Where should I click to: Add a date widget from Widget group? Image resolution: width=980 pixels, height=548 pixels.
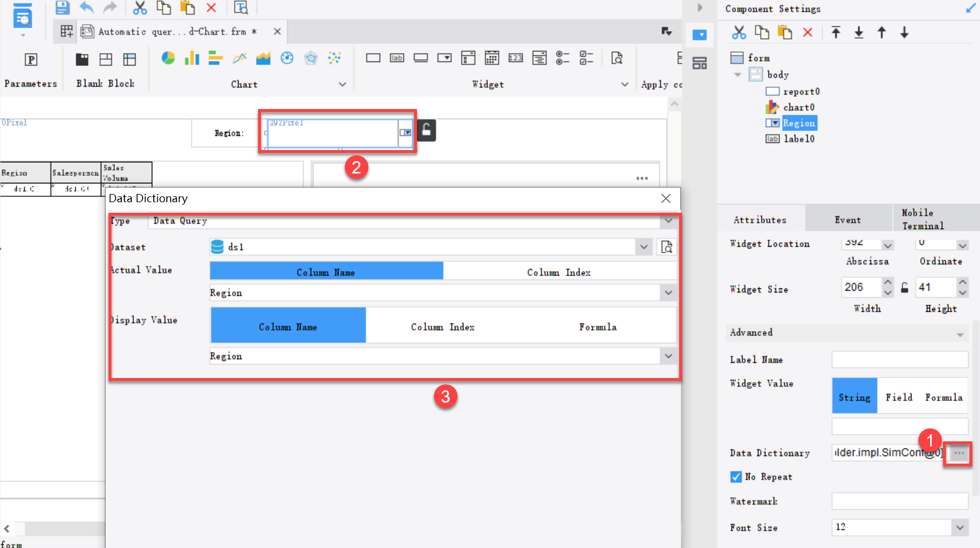click(x=492, y=58)
